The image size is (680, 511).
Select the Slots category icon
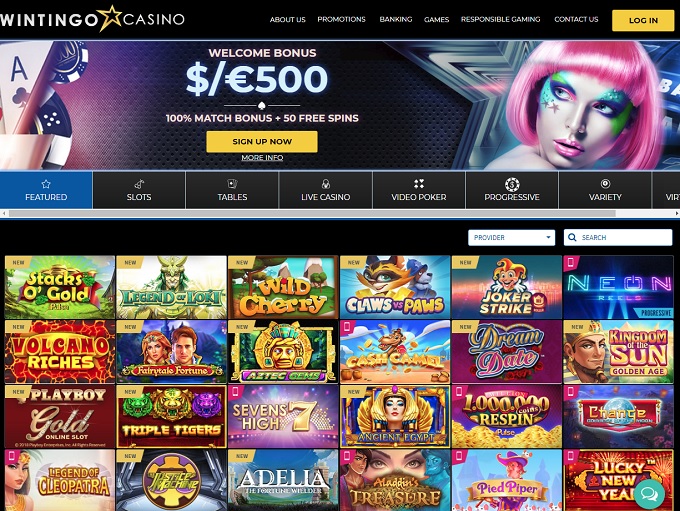pyautogui.click(x=139, y=184)
